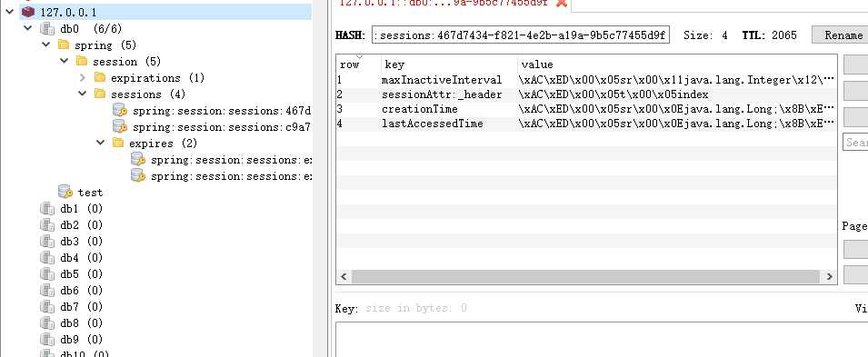Image resolution: width=868 pixels, height=357 pixels.
Task: Select db8 (0) database
Action: click(x=82, y=322)
